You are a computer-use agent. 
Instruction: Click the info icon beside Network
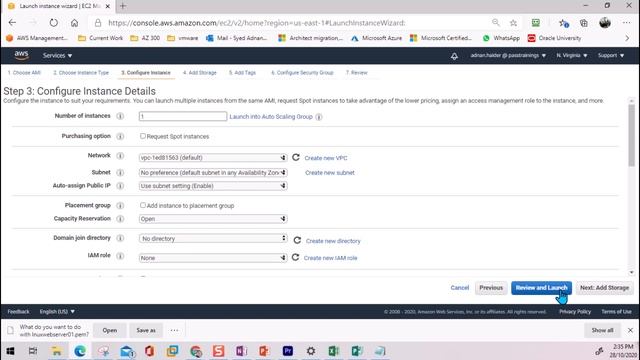pyautogui.click(x=120, y=156)
